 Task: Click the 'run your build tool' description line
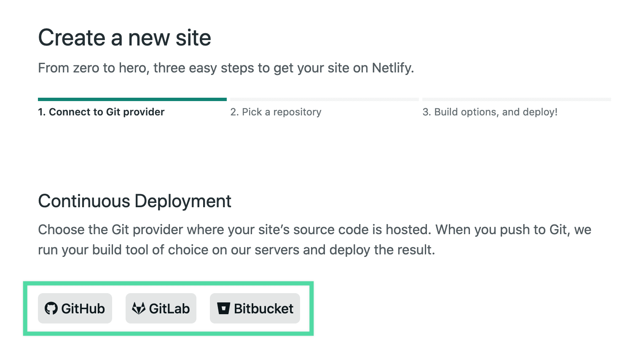(236, 250)
